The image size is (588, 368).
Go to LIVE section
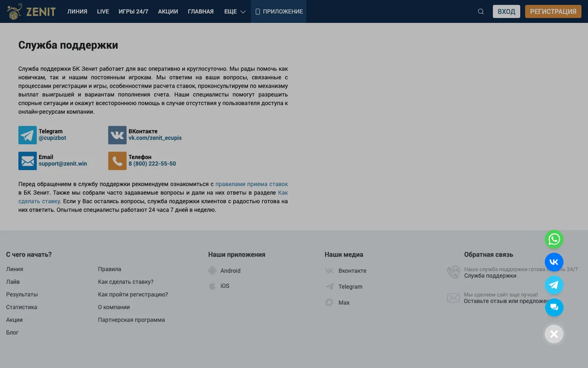pos(103,12)
